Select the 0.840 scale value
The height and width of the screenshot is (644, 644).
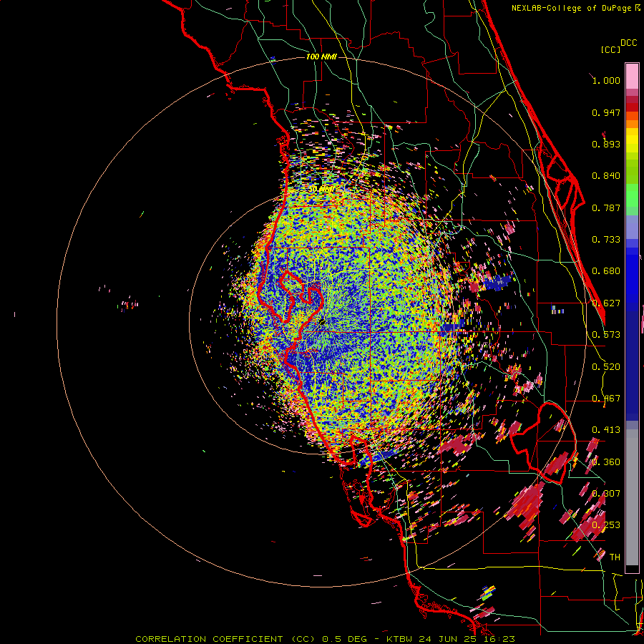pos(606,176)
